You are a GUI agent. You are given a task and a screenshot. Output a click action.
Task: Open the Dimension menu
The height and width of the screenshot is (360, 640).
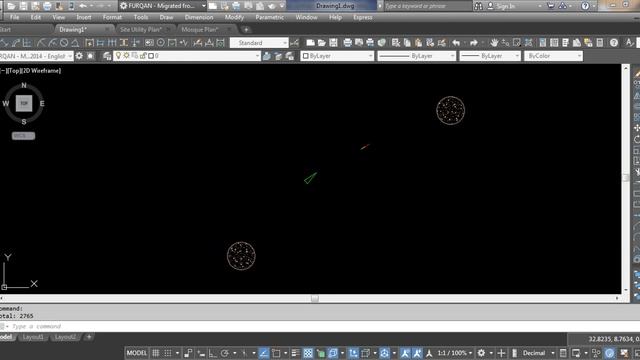pyautogui.click(x=199, y=17)
